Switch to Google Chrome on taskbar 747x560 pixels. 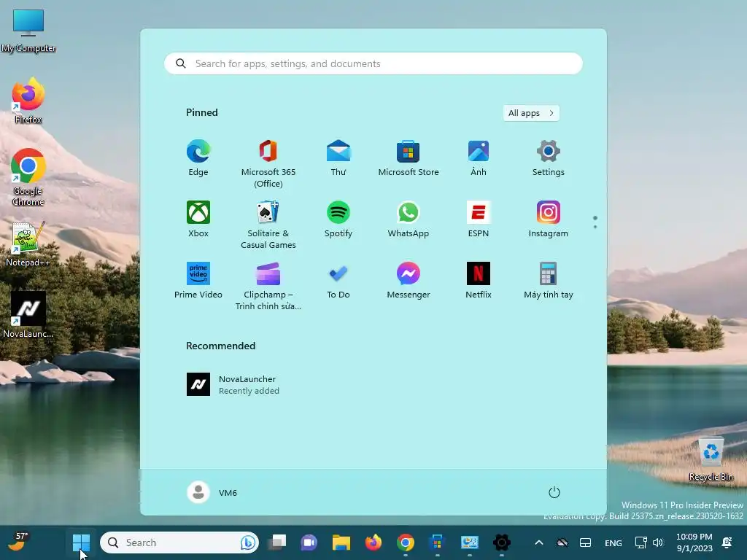[406, 542]
